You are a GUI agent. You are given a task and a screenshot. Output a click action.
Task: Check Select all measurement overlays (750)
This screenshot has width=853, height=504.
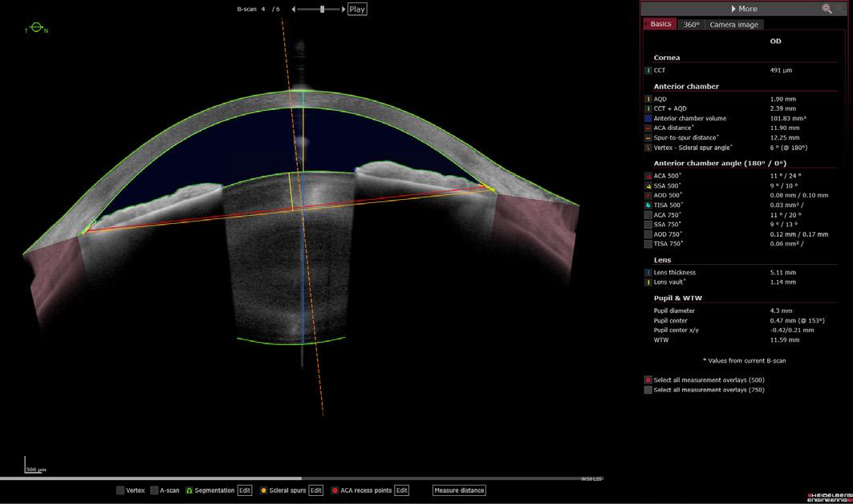tap(648, 390)
